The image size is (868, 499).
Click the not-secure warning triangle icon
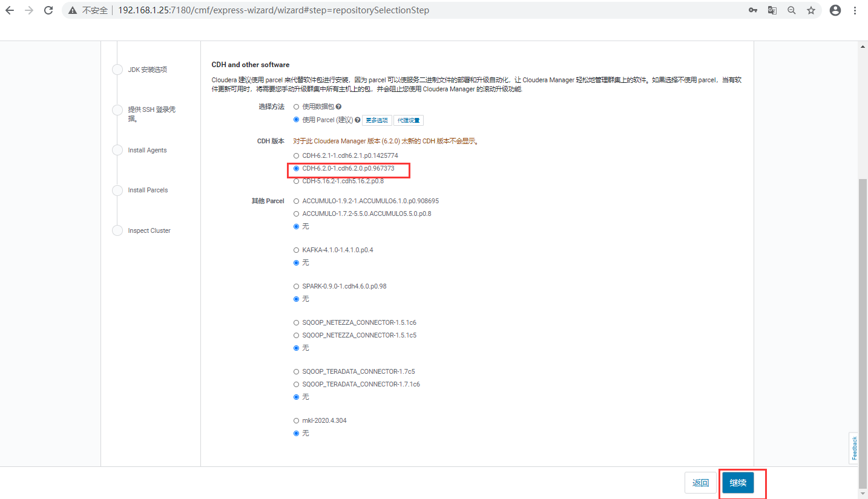72,10
